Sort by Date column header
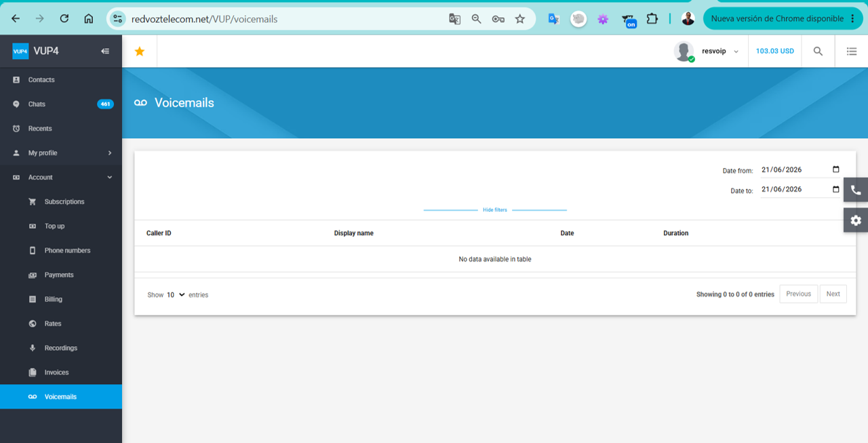 click(x=567, y=233)
